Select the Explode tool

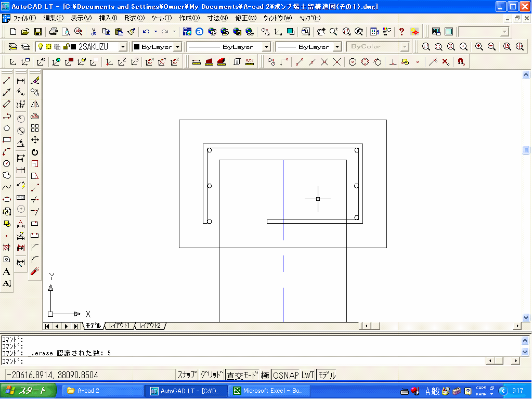tap(35, 271)
